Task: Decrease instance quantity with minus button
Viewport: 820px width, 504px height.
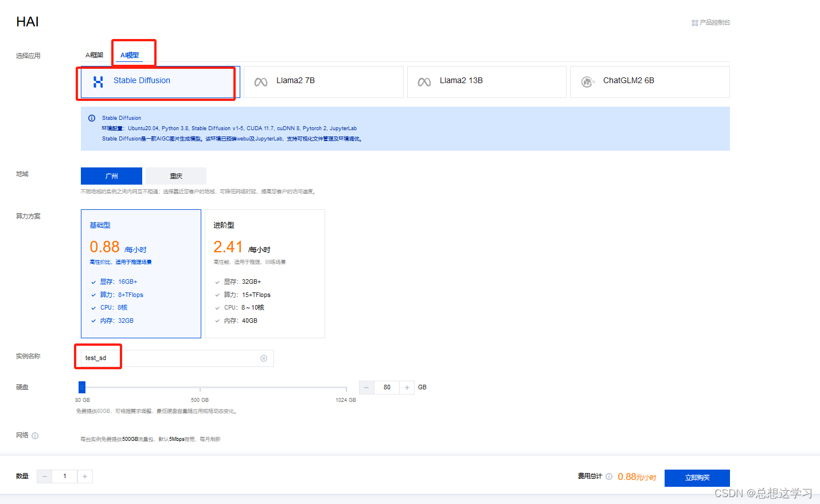Action: [x=44, y=476]
